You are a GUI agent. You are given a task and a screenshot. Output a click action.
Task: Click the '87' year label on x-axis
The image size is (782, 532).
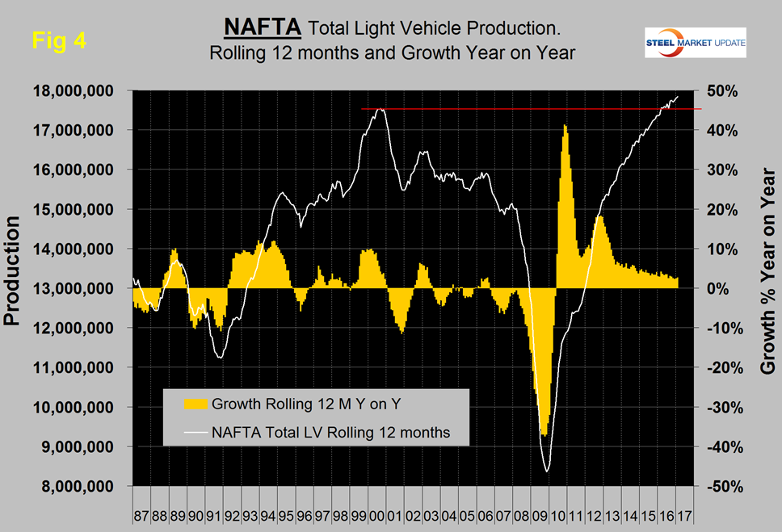(141, 513)
